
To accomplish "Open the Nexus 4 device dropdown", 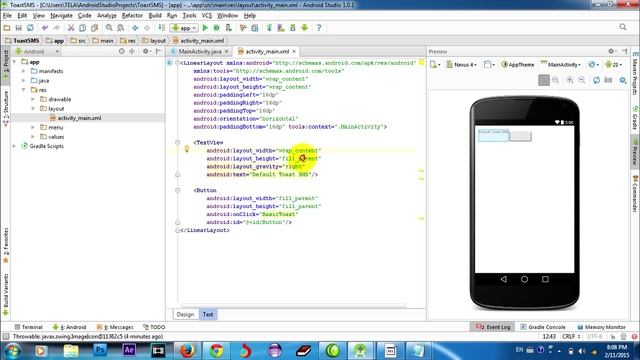I will (x=461, y=64).
